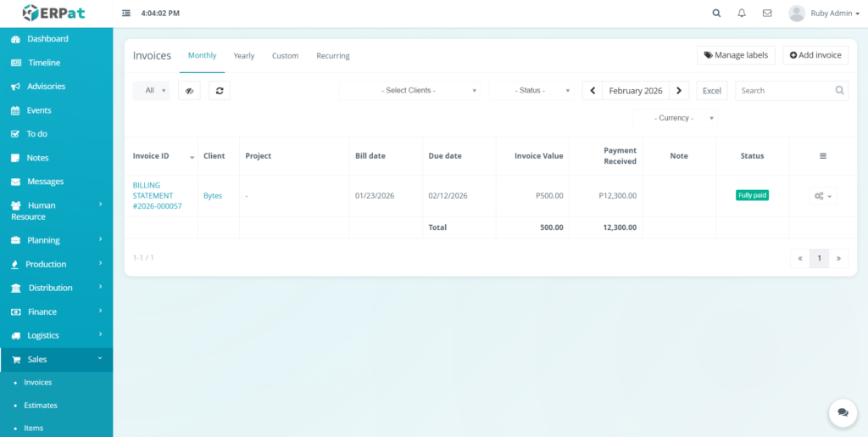
Task: Click the invoices search input field
Action: (784, 91)
